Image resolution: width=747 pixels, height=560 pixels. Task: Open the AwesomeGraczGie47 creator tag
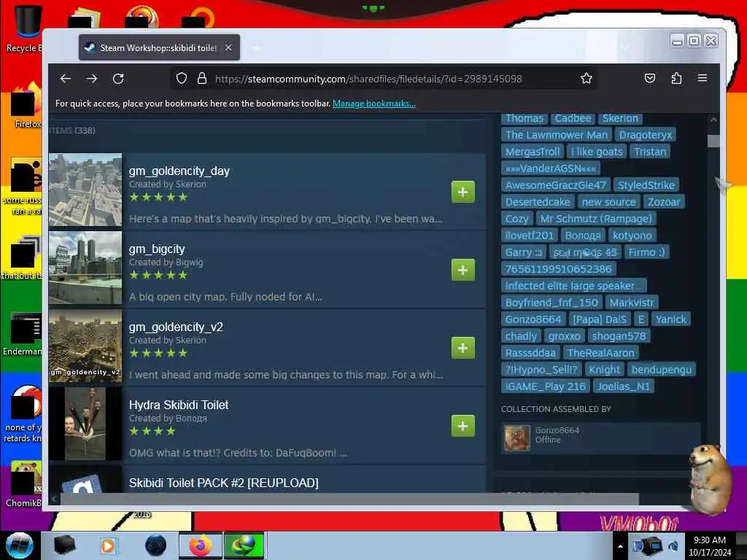556,184
